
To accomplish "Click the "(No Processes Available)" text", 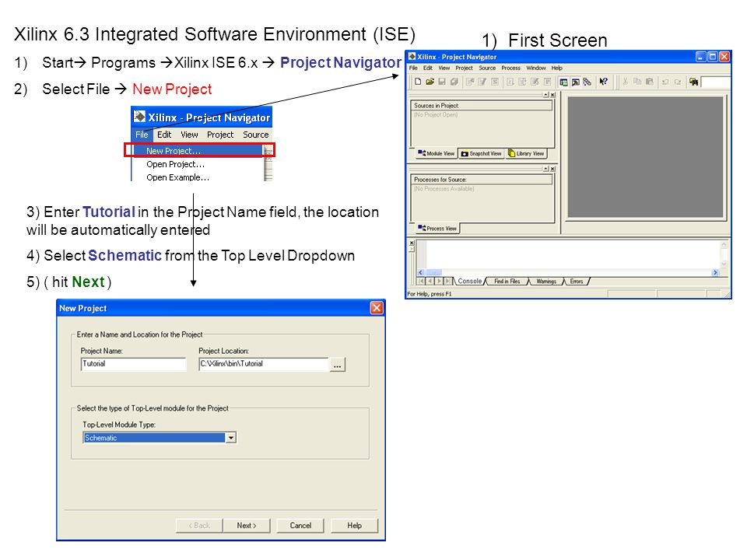I will point(444,188).
